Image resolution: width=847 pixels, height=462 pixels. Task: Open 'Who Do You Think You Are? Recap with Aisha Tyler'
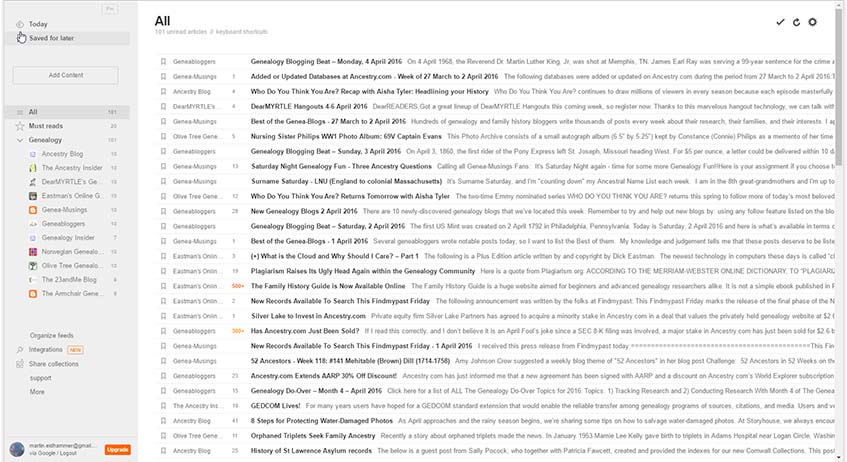pos(369,92)
